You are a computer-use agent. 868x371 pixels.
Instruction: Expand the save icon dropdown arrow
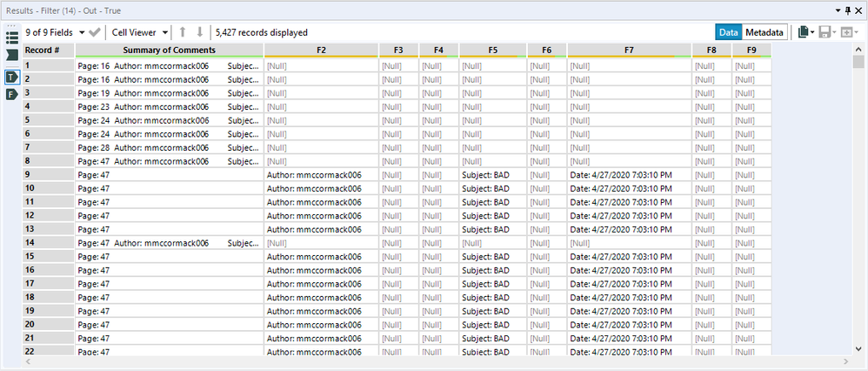[834, 33]
